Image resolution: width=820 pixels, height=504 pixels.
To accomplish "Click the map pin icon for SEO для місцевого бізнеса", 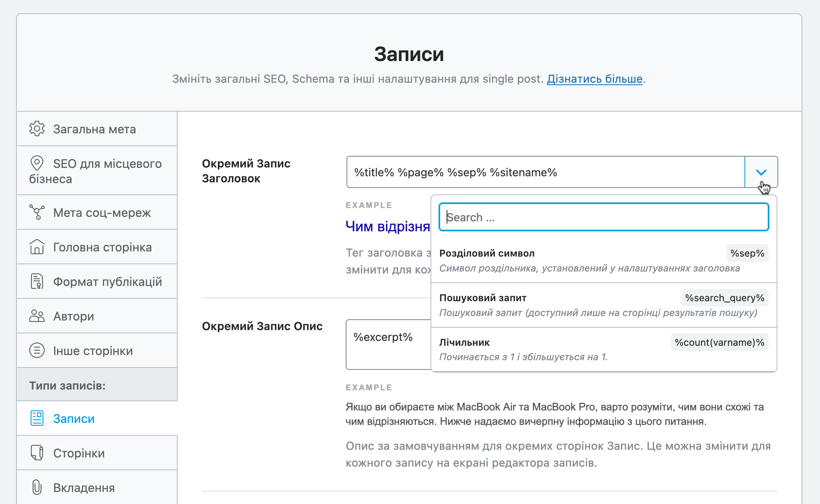I will tap(37, 163).
